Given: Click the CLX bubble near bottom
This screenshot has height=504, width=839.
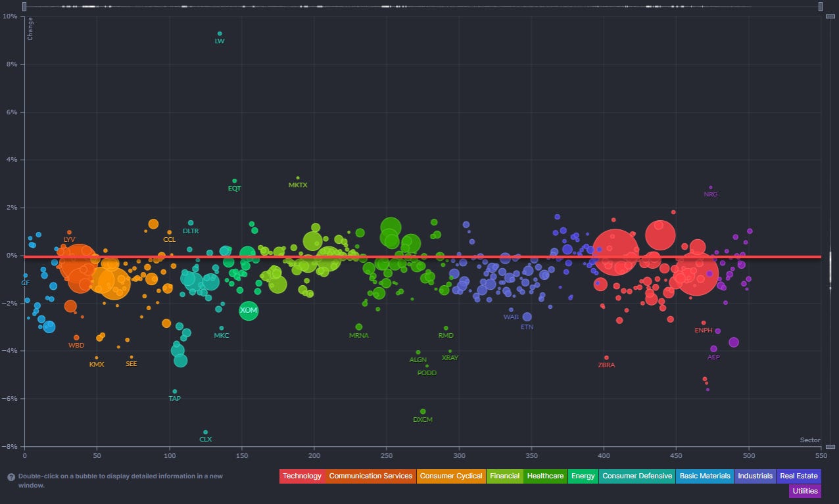Looking at the screenshot, I should click(206, 432).
